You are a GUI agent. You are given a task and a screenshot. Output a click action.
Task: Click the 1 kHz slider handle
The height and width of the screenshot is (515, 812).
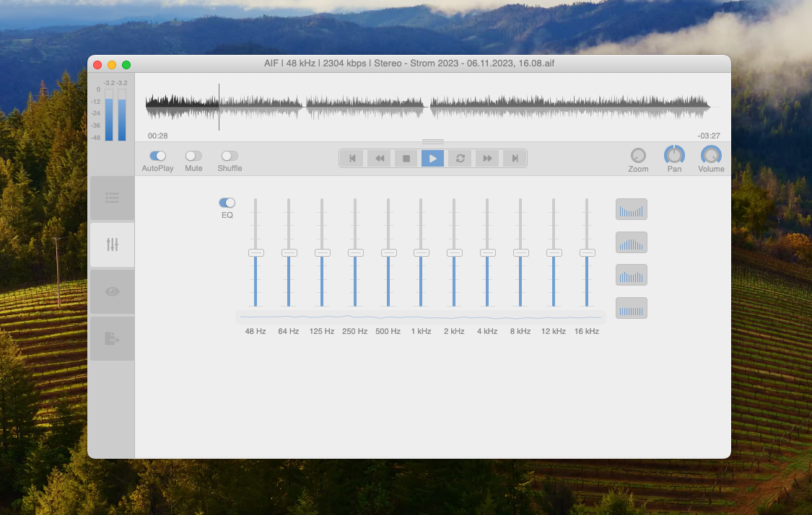(421, 252)
